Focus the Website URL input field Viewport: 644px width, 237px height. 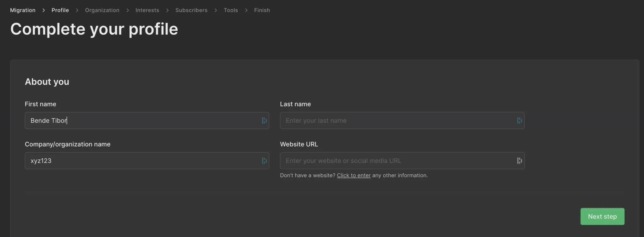pos(396,161)
